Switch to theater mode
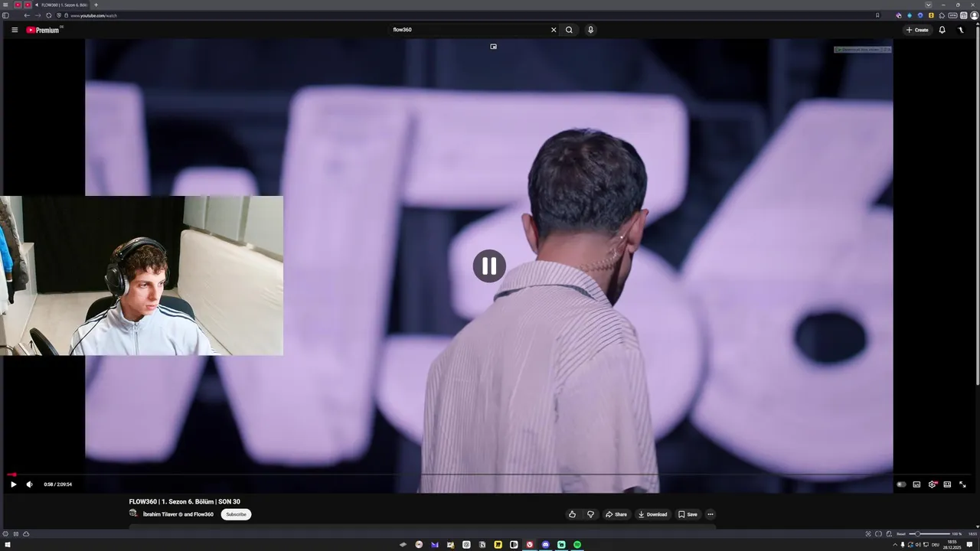 [947, 484]
